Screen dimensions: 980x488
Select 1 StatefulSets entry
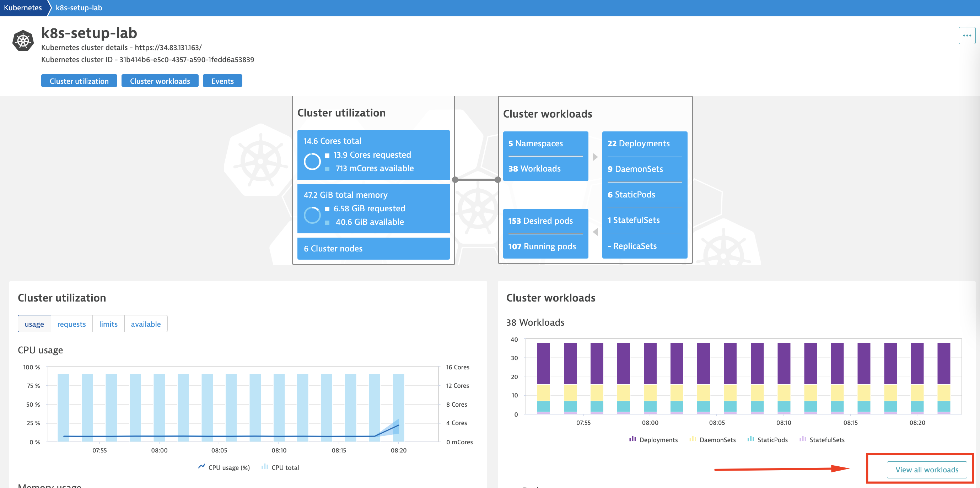pyautogui.click(x=634, y=220)
